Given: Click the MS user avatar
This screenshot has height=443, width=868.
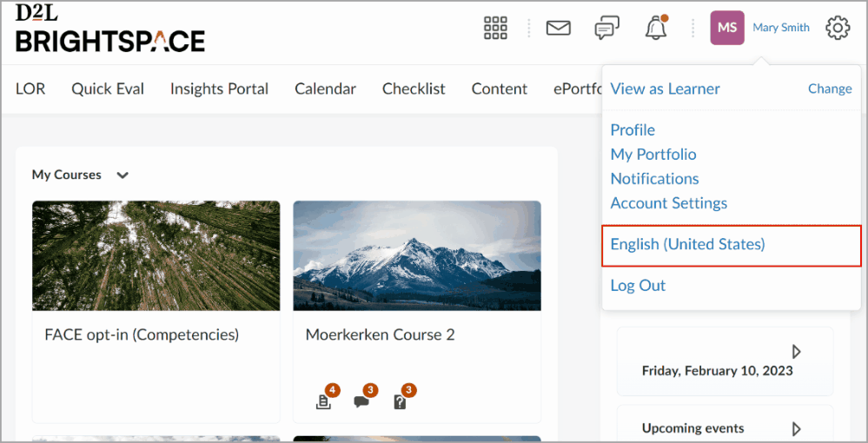Looking at the screenshot, I should coord(727,28).
